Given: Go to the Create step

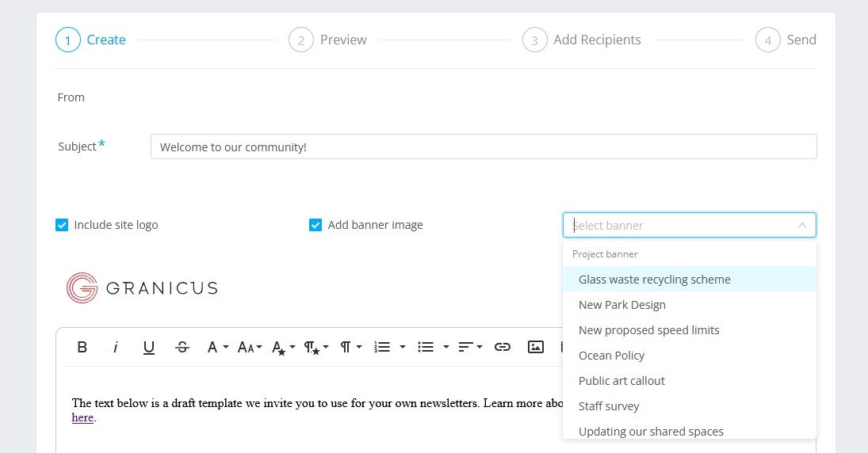Looking at the screenshot, I should (x=91, y=40).
